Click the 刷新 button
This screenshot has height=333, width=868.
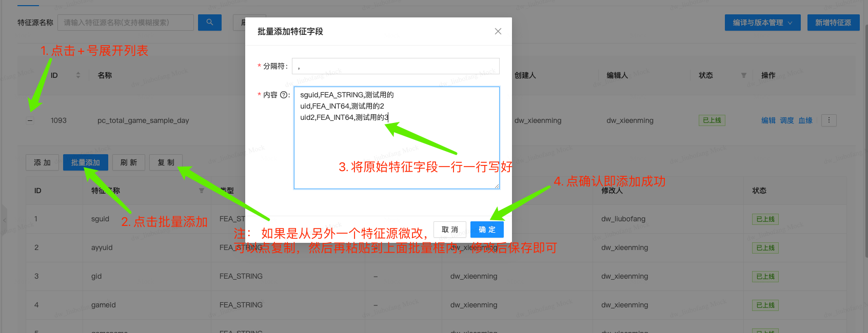coord(129,162)
